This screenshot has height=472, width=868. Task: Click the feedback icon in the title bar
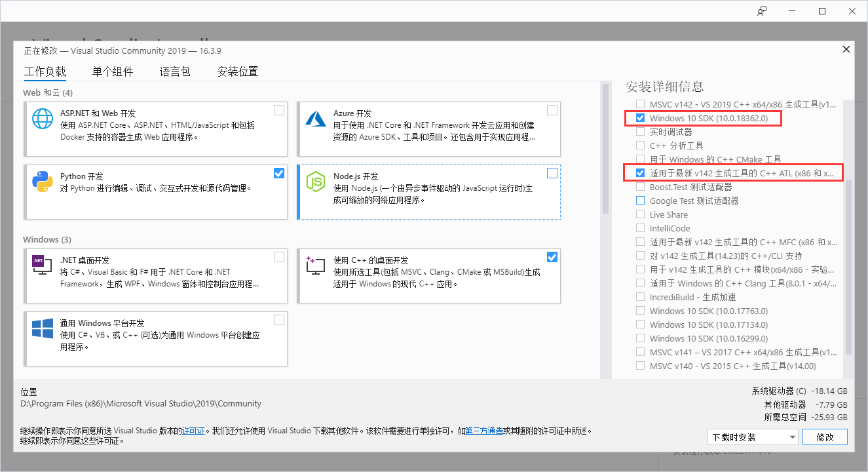point(762,11)
